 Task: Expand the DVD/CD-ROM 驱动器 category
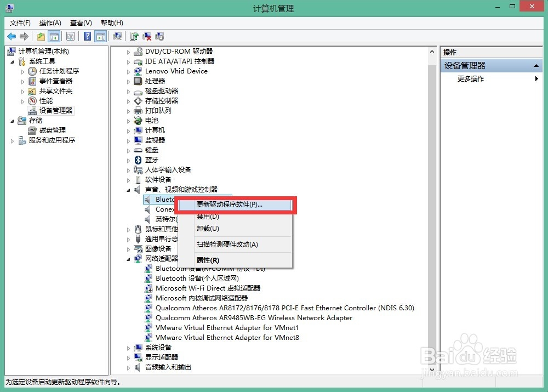point(128,52)
